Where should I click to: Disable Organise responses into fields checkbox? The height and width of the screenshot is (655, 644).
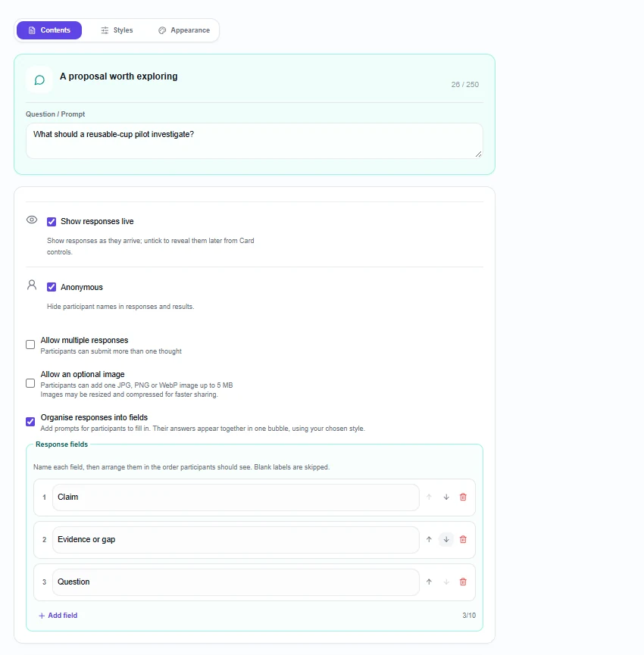30,422
